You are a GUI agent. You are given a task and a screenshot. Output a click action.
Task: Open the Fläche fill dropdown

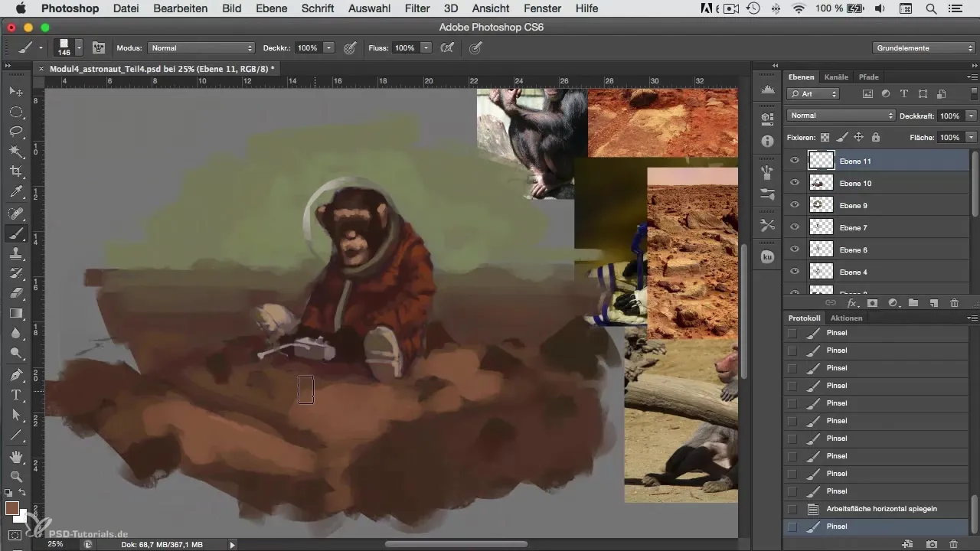tap(971, 137)
